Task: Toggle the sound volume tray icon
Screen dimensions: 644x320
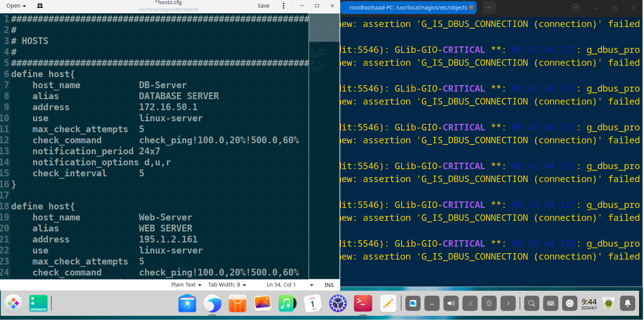Action: pos(451,303)
